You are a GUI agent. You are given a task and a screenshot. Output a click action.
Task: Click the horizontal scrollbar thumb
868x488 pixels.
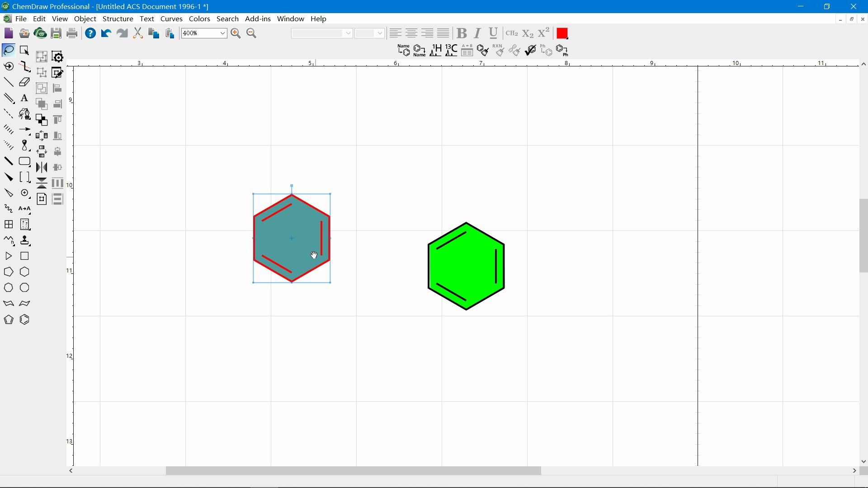[354, 471]
